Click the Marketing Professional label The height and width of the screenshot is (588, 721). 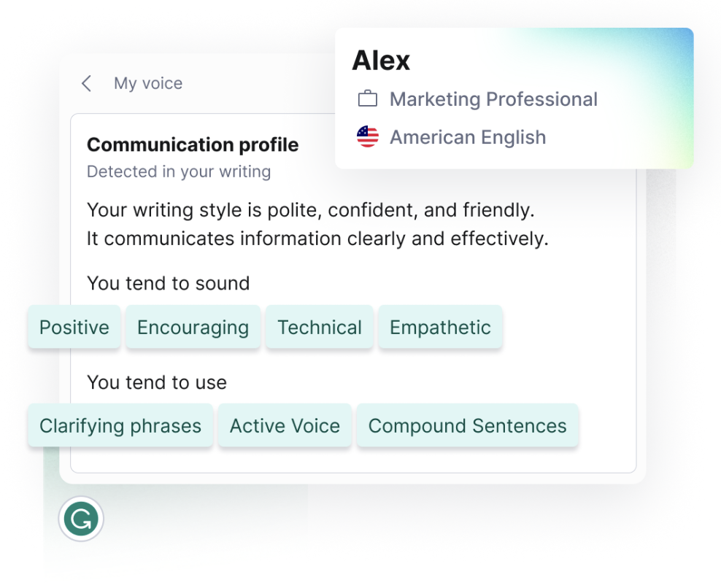pyautogui.click(x=494, y=98)
